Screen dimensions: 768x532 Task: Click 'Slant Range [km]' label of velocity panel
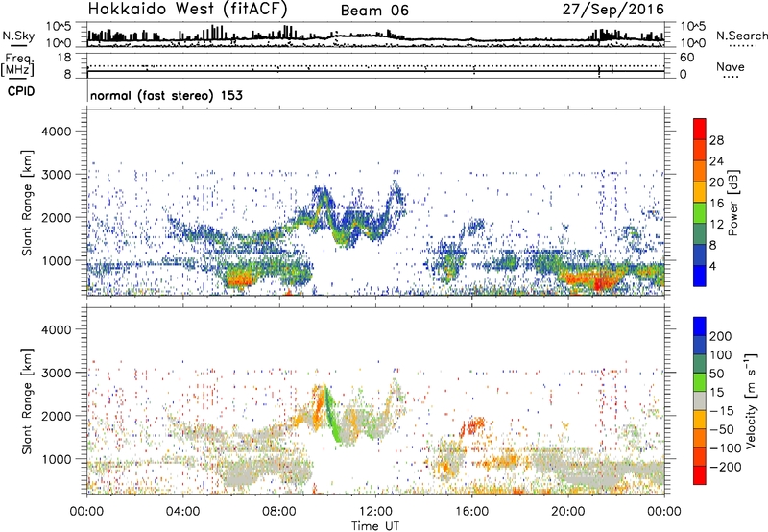click(27, 400)
